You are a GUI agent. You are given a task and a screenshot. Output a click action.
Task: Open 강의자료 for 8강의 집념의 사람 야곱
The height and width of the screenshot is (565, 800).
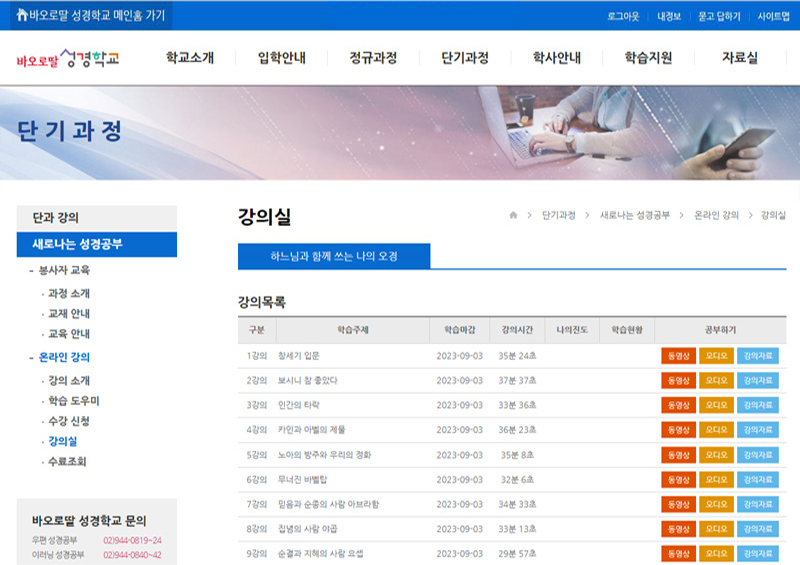(758, 529)
